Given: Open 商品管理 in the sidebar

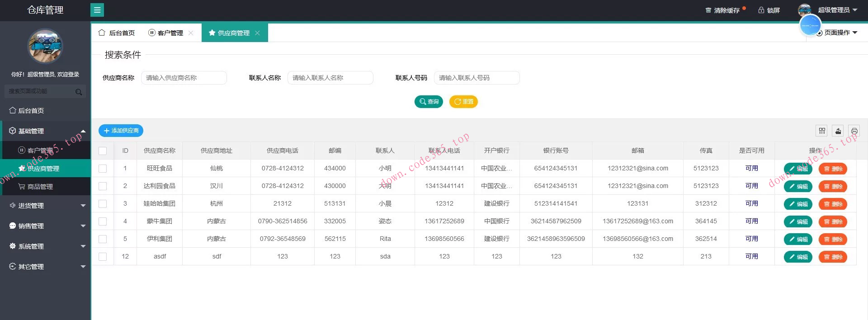Looking at the screenshot, I should tap(45, 187).
